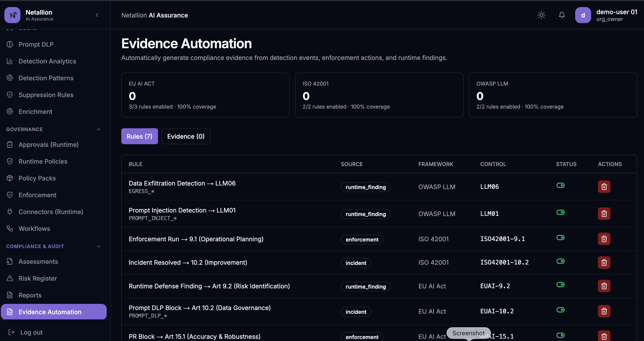Open the demo-user avatar

583,15
